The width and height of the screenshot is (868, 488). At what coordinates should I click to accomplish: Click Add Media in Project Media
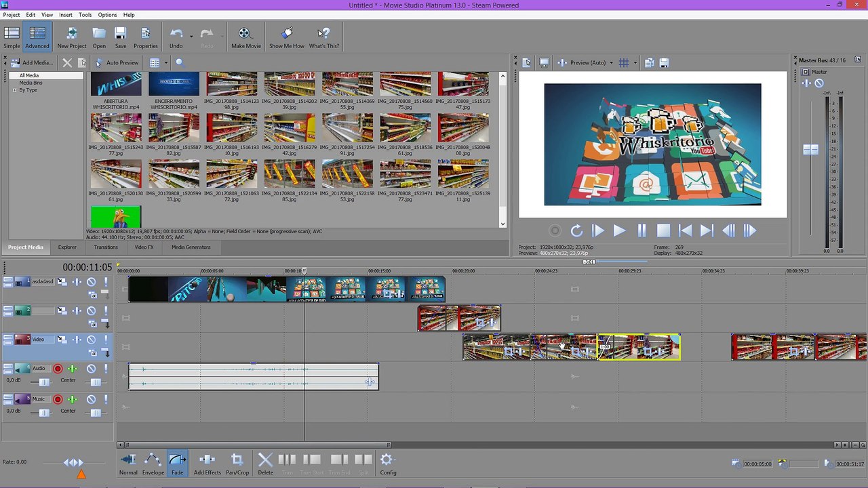tap(32, 62)
